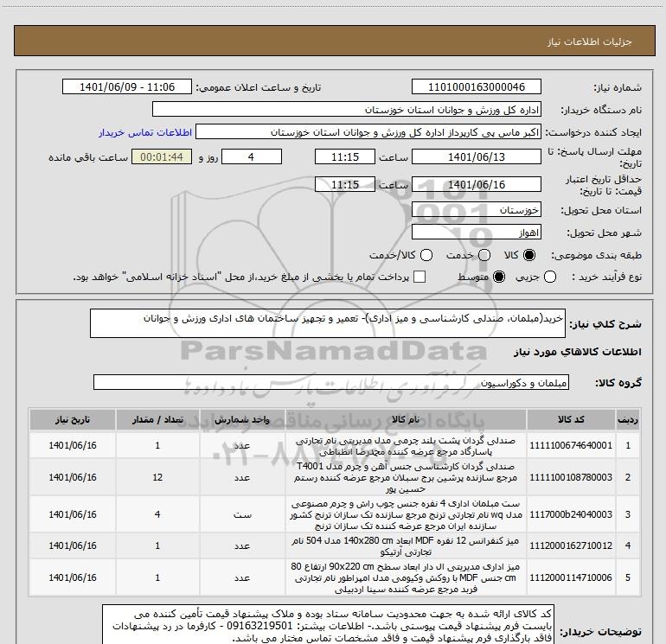Click the شماره نیاز field 1101000163000046

tap(476, 86)
